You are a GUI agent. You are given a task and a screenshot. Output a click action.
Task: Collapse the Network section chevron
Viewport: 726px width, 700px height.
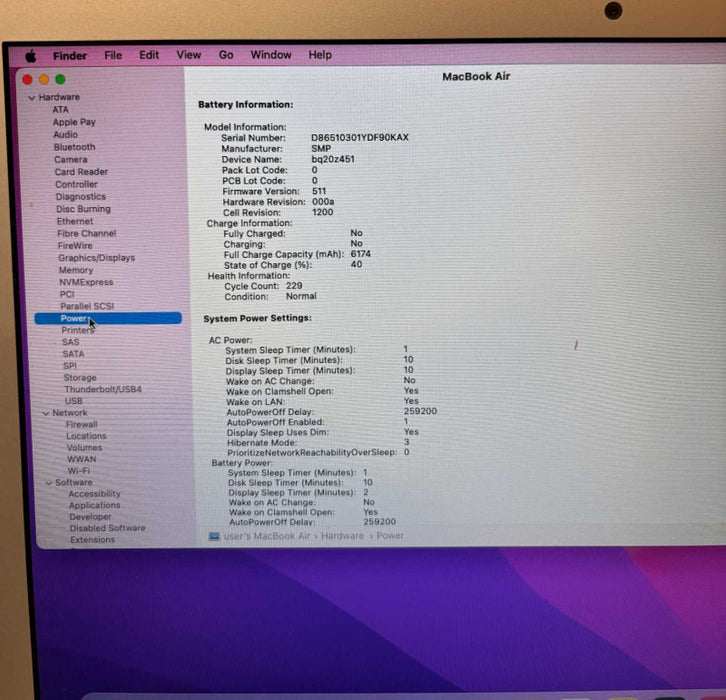point(45,413)
